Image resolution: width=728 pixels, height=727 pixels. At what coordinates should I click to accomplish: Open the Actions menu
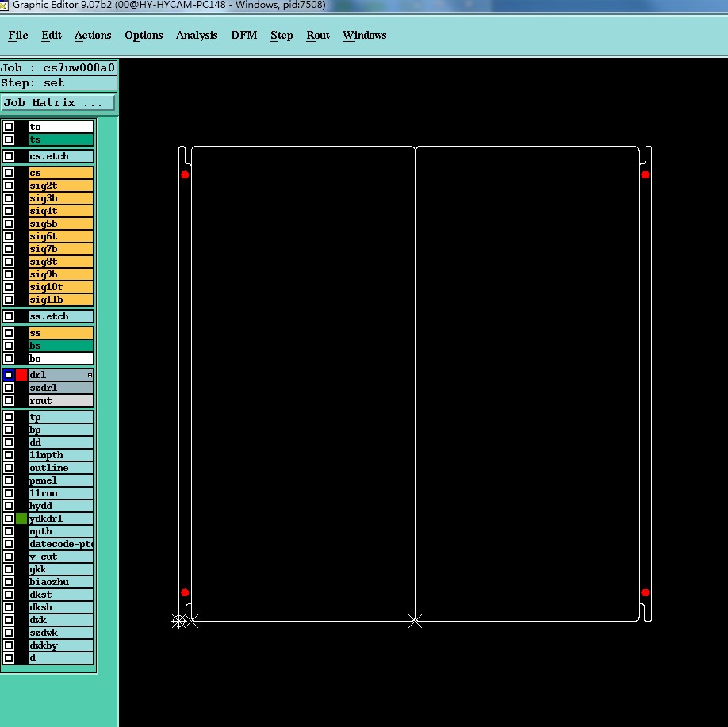[x=93, y=36]
